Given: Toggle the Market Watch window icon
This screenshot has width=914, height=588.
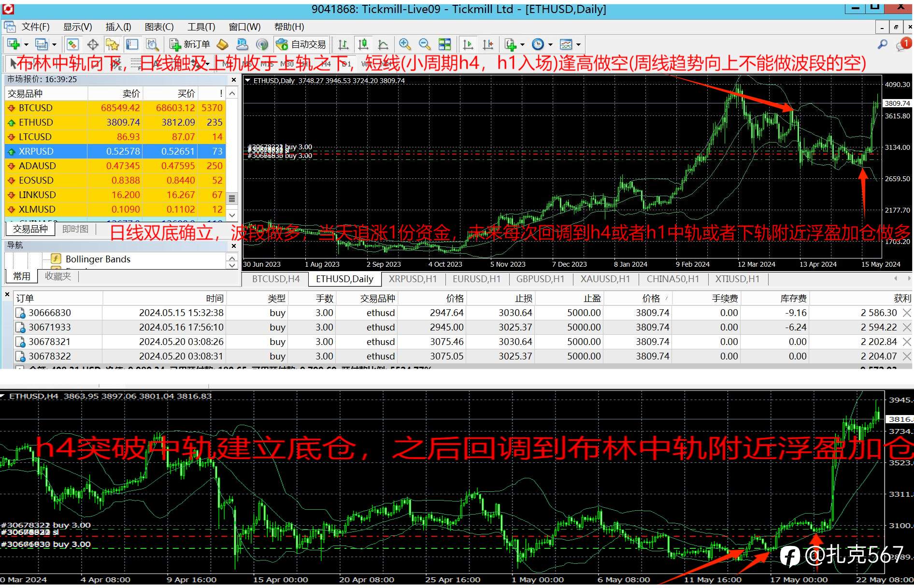Looking at the screenshot, I should pyautogui.click(x=72, y=44).
